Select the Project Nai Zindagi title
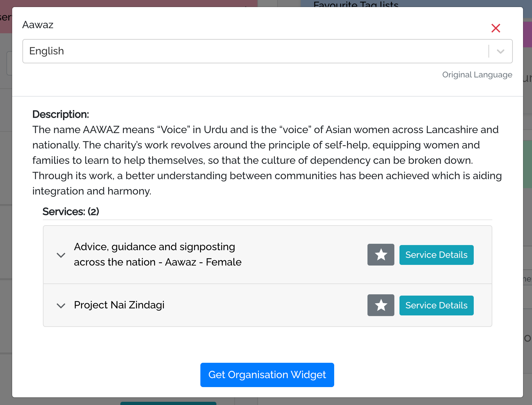 pyautogui.click(x=119, y=305)
